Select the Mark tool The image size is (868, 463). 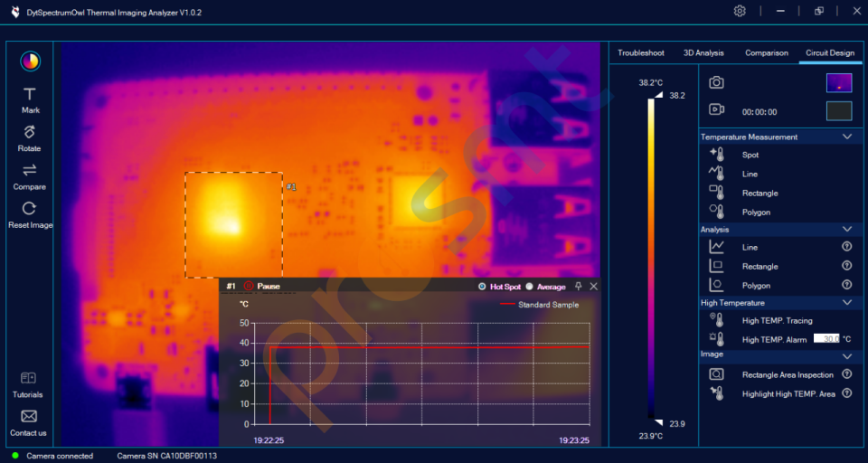(30, 94)
